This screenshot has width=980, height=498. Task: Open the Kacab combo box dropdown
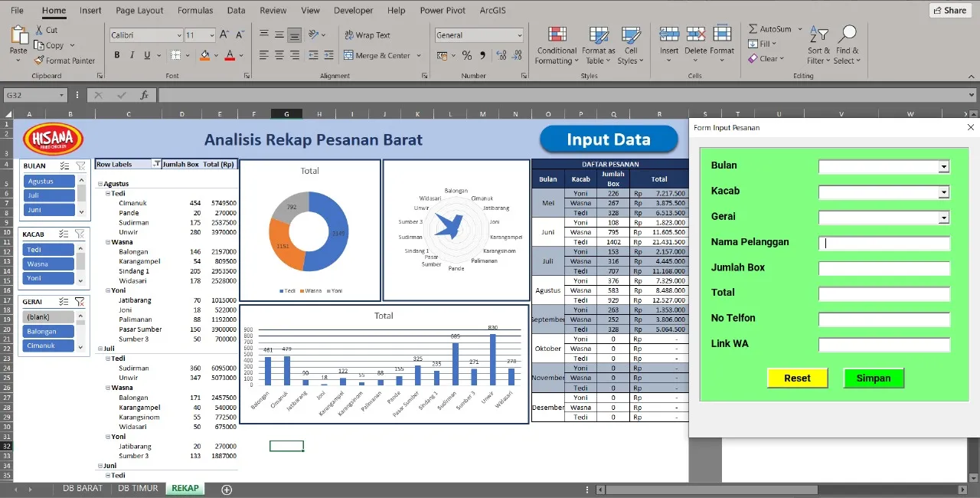(944, 192)
